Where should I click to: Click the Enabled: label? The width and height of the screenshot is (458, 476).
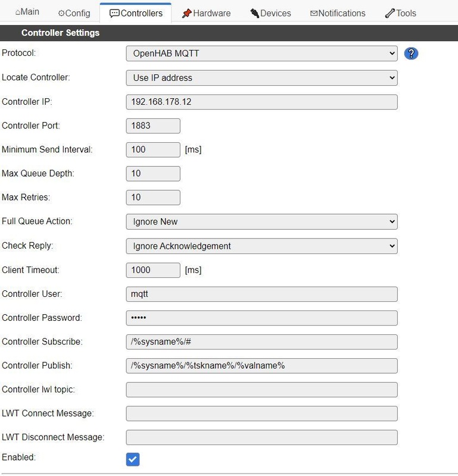click(x=19, y=457)
